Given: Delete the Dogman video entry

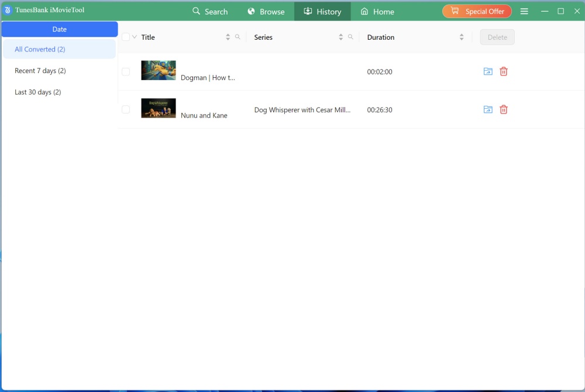Looking at the screenshot, I should coord(504,71).
